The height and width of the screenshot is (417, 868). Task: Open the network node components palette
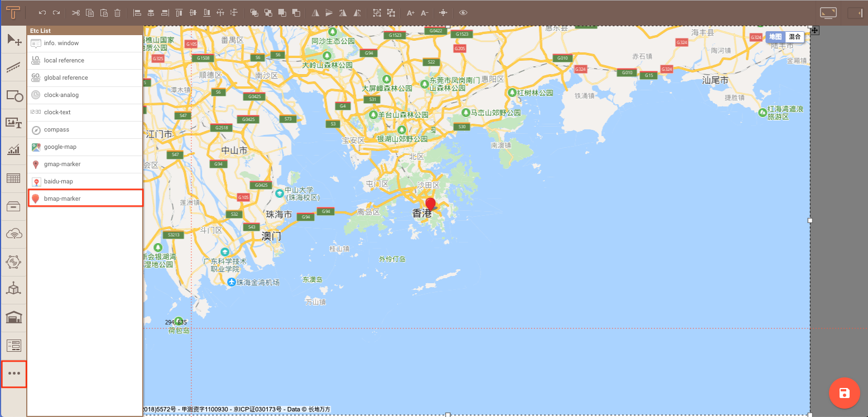click(14, 262)
